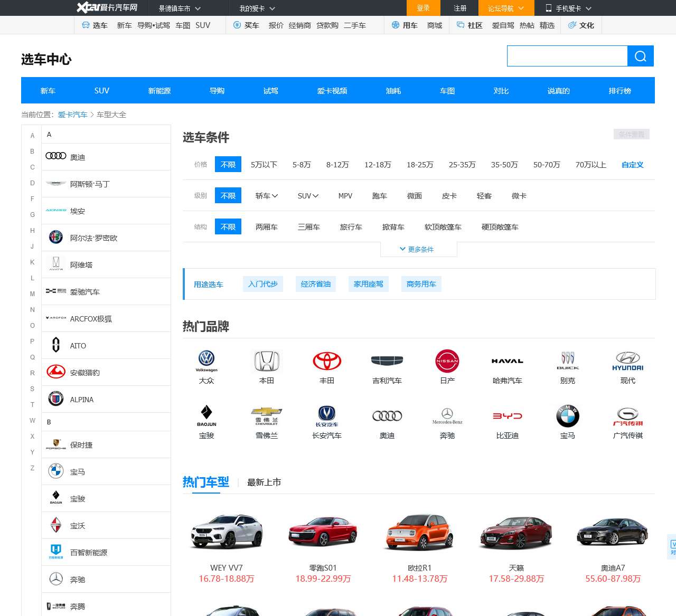
Task: Pick 旅行车 body structure
Action: [351, 227]
